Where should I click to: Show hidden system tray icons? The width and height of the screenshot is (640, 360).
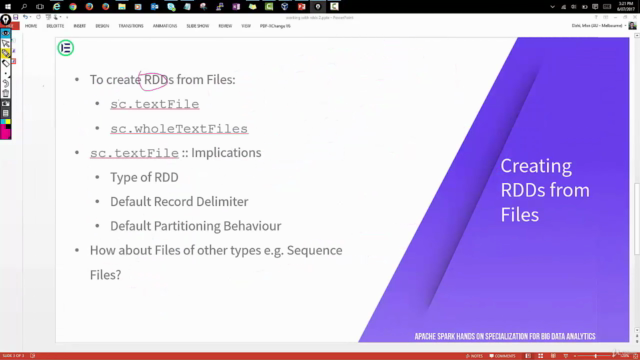pyautogui.click(x=552, y=7)
